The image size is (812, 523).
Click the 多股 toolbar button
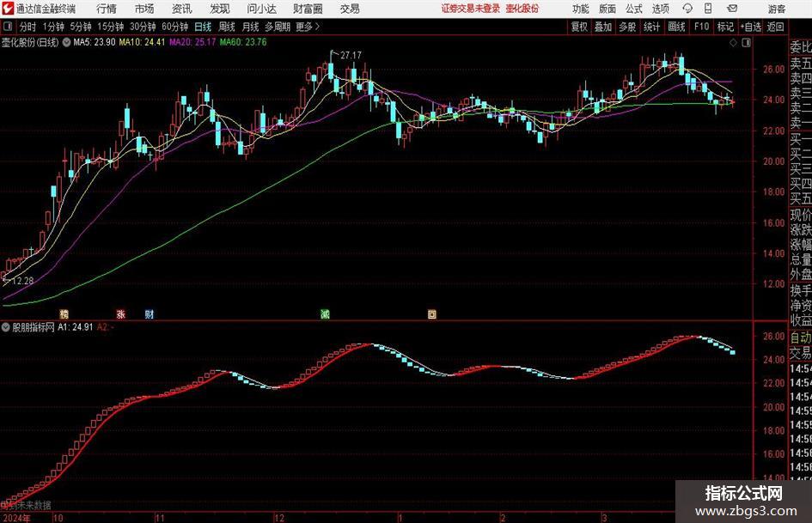pyautogui.click(x=627, y=27)
